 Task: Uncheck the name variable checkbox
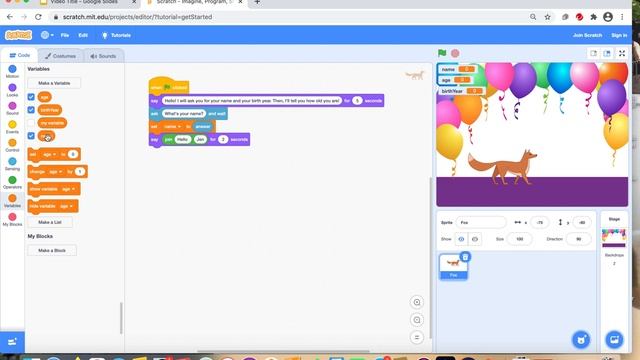[31, 136]
